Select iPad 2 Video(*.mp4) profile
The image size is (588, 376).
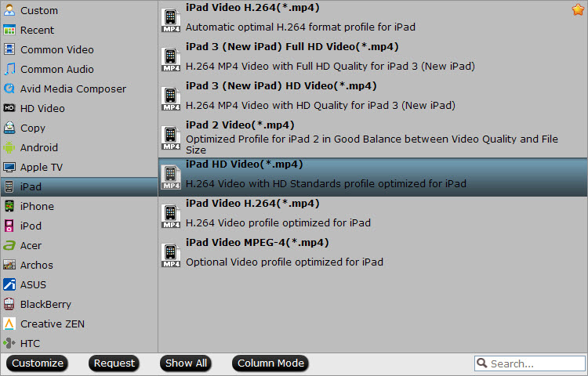tap(372, 137)
